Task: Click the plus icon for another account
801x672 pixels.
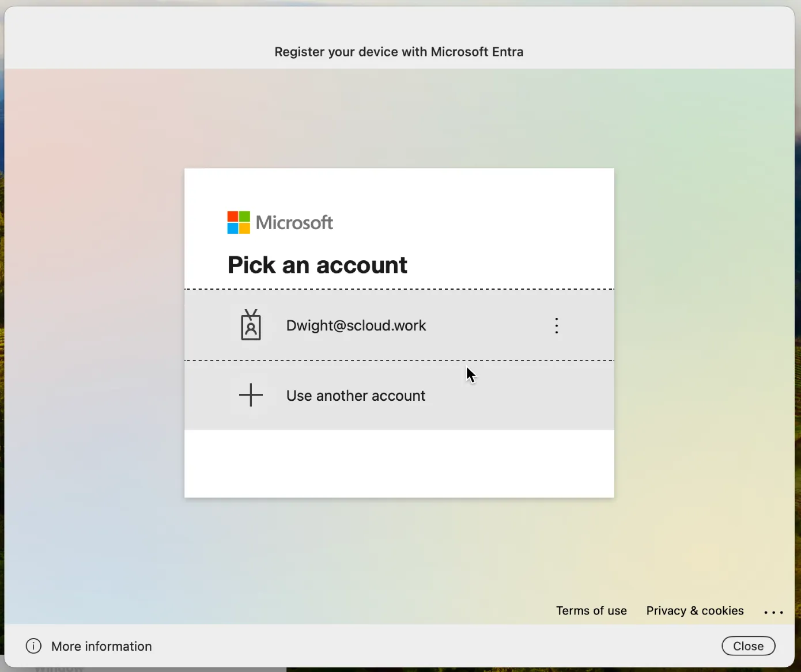Action: tap(251, 395)
